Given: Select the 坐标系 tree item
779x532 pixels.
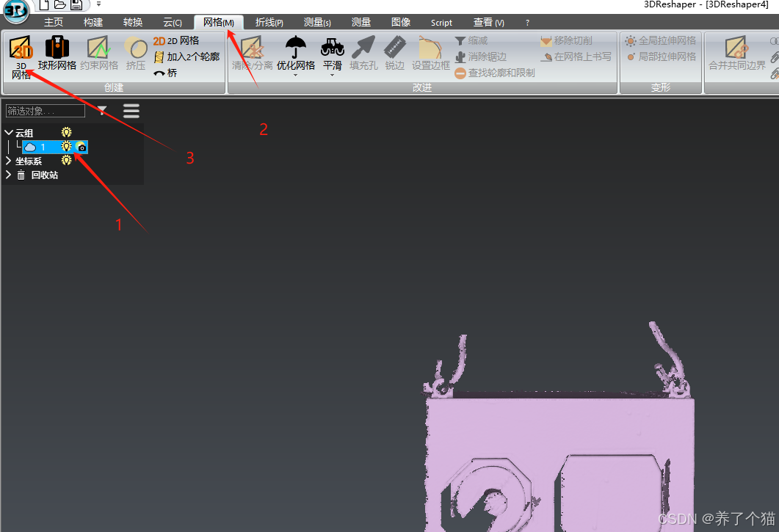Looking at the screenshot, I should [x=29, y=161].
